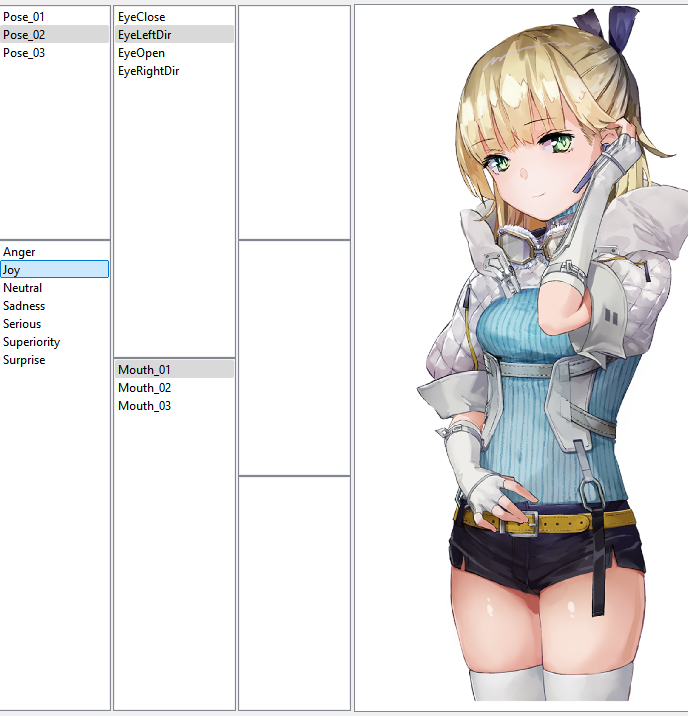
Task: Select the Serious expression
Action: point(54,324)
